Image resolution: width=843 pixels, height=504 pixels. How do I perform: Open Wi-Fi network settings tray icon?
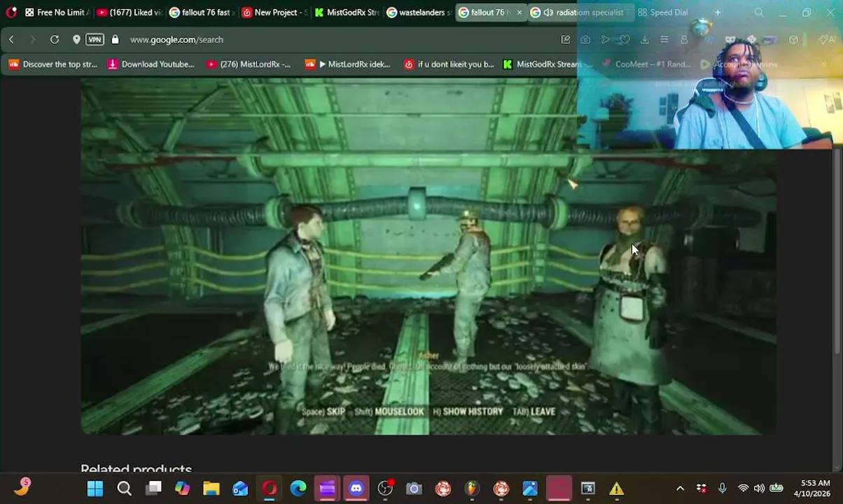743,489
